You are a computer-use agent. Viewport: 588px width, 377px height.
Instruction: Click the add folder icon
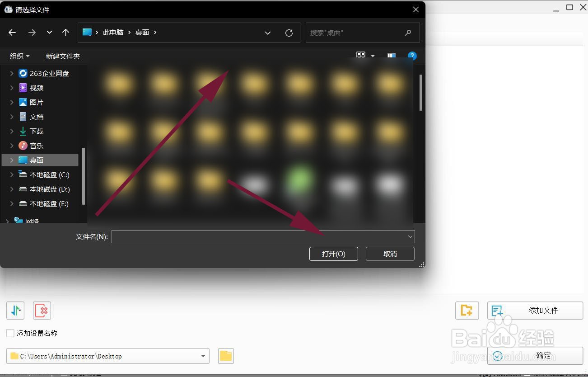pyautogui.click(x=467, y=311)
